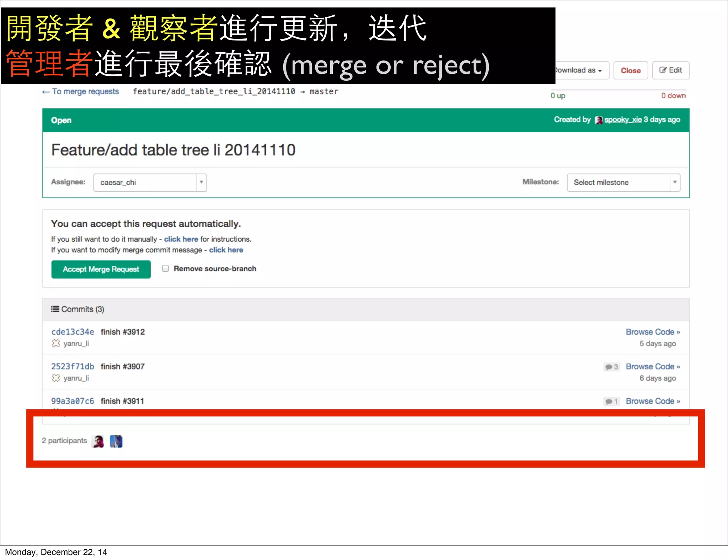Click spooky_xie username link

click(x=623, y=120)
